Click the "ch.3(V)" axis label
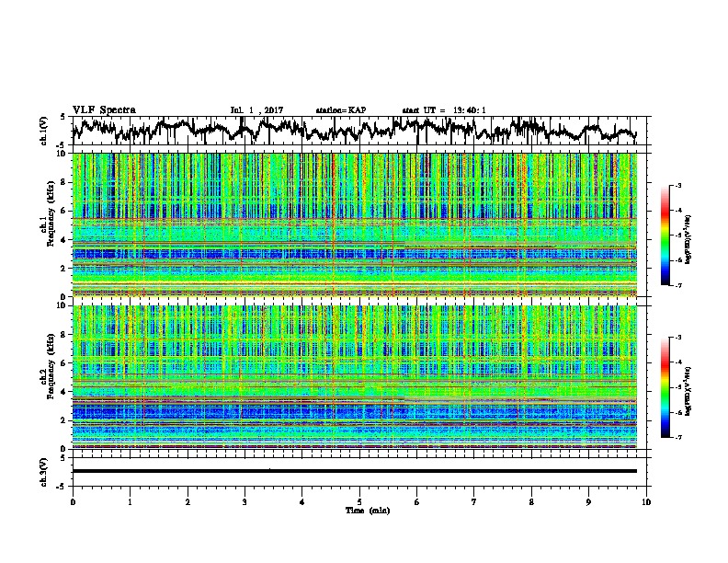This screenshot has width=728, height=563. pos(44,472)
